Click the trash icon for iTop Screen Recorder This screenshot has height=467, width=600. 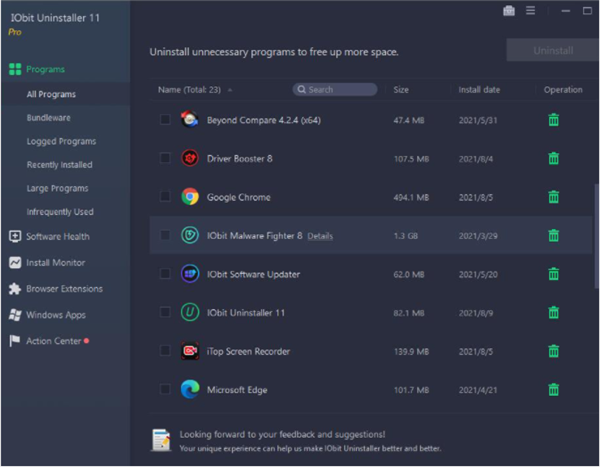553,351
